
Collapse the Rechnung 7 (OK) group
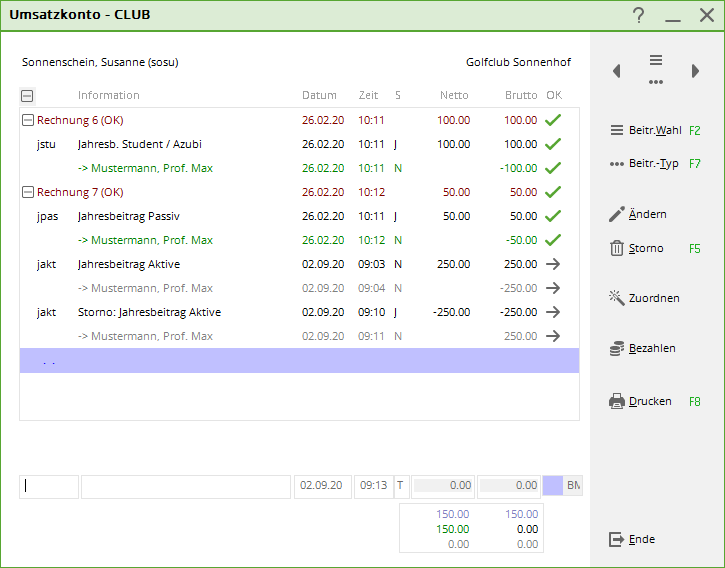27,192
